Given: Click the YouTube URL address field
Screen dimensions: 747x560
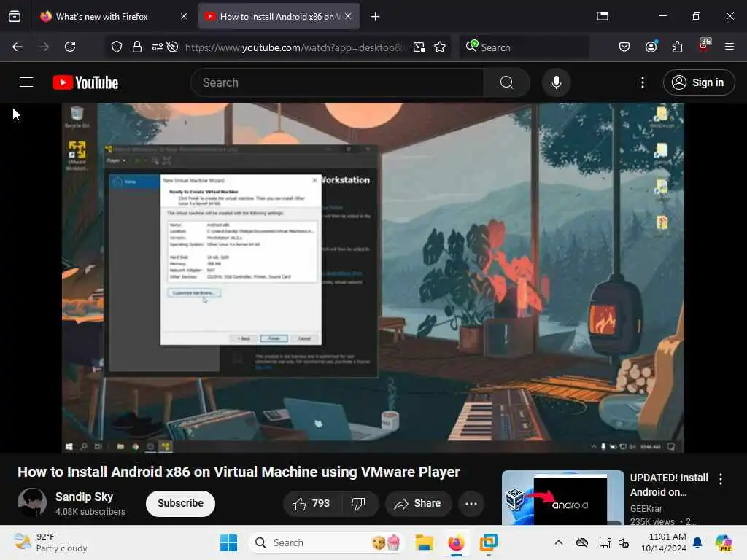Looking at the screenshot, I should (x=293, y=47).
